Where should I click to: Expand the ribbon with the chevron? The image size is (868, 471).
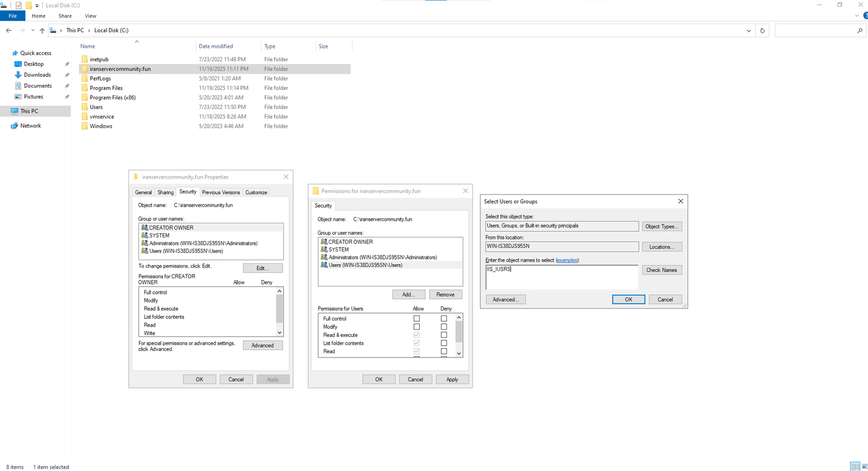(x=857, y=16)
